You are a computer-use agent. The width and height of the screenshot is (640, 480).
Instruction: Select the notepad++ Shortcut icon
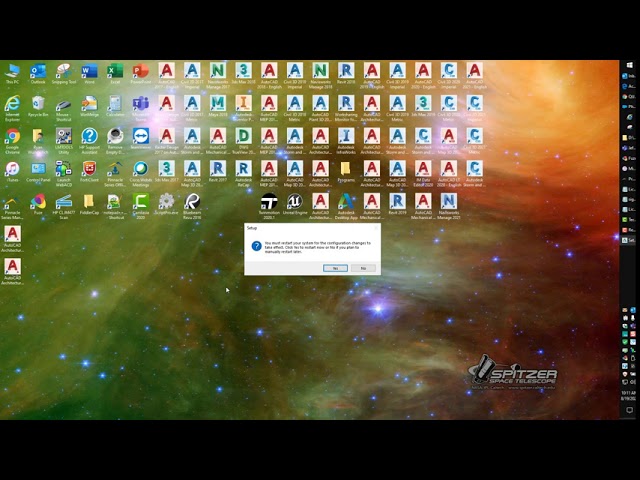(115, 207)
